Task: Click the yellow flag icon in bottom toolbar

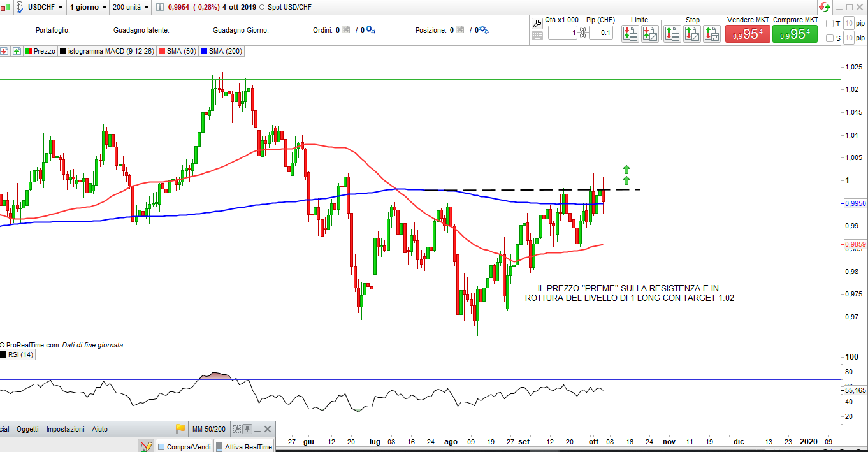Action: (180, 429)
